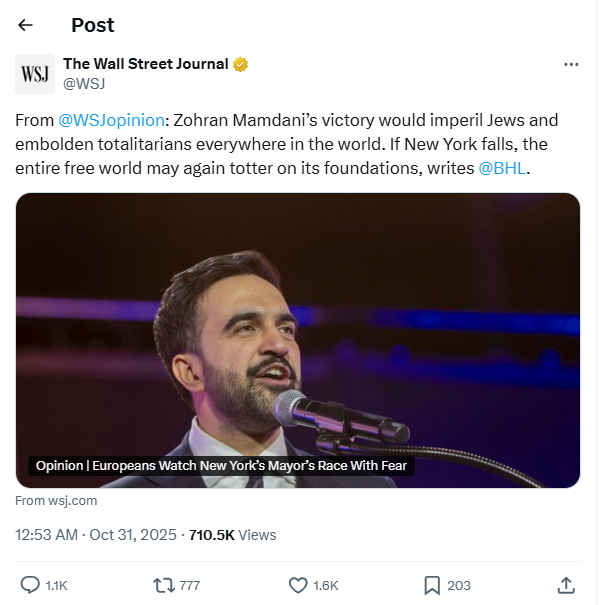The image size is (609, 605).
Task: Follow the 'From wsj.com' source link
Action: [x=56, y=500]
